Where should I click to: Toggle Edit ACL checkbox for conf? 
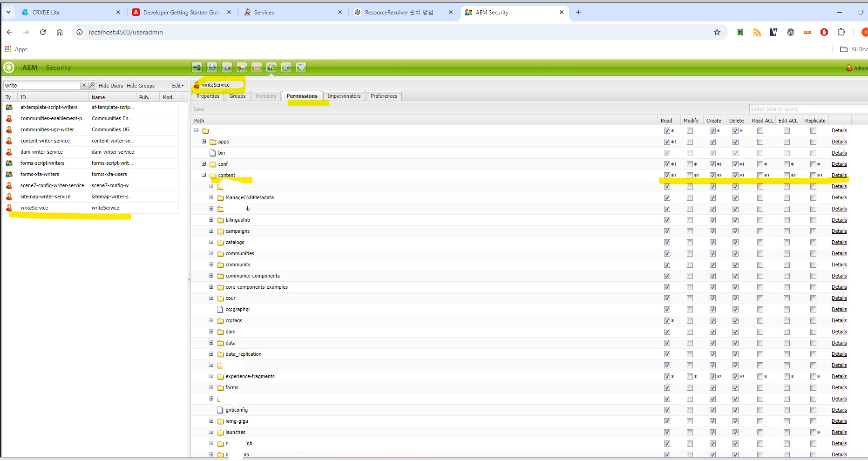coord(787,164)
